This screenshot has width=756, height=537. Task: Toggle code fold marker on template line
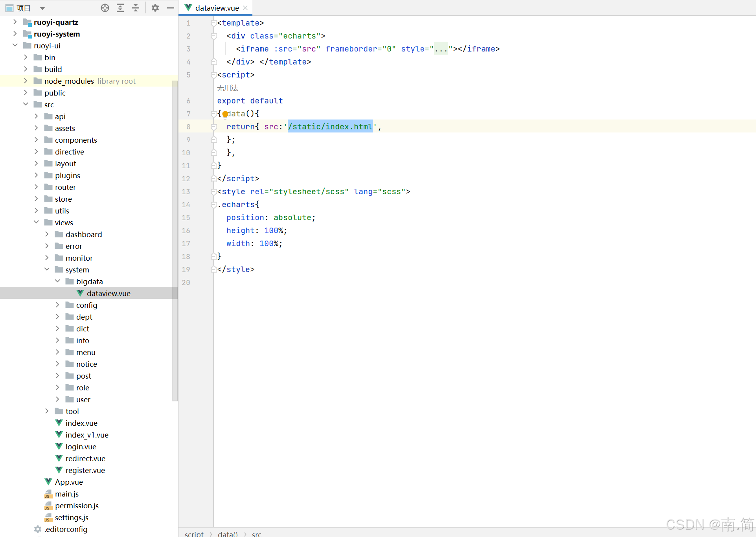click(214, 23)
